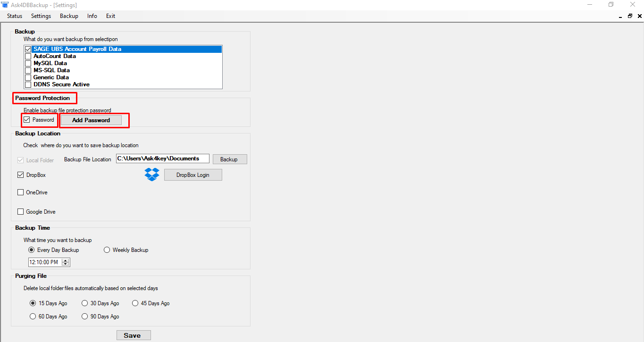Check the MySQL Data option

click(x=28, y=63)
